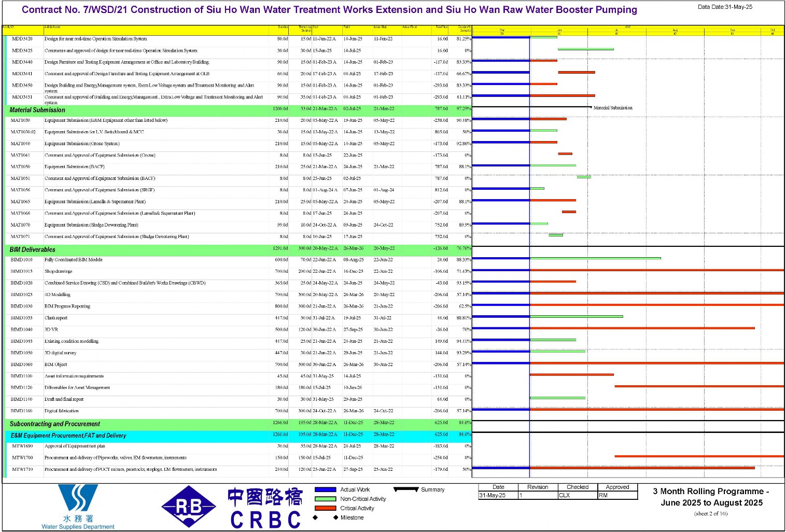Screen dimensions: 786x532
Task: Click the Milestone diamond legend symbol
Action: (x=326, y=517)
